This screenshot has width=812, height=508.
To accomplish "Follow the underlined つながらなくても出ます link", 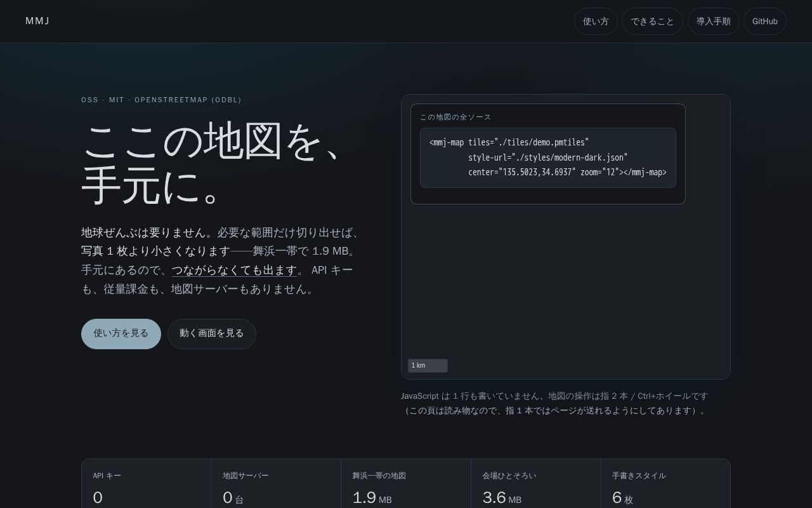I will click(x=234, y=270).
